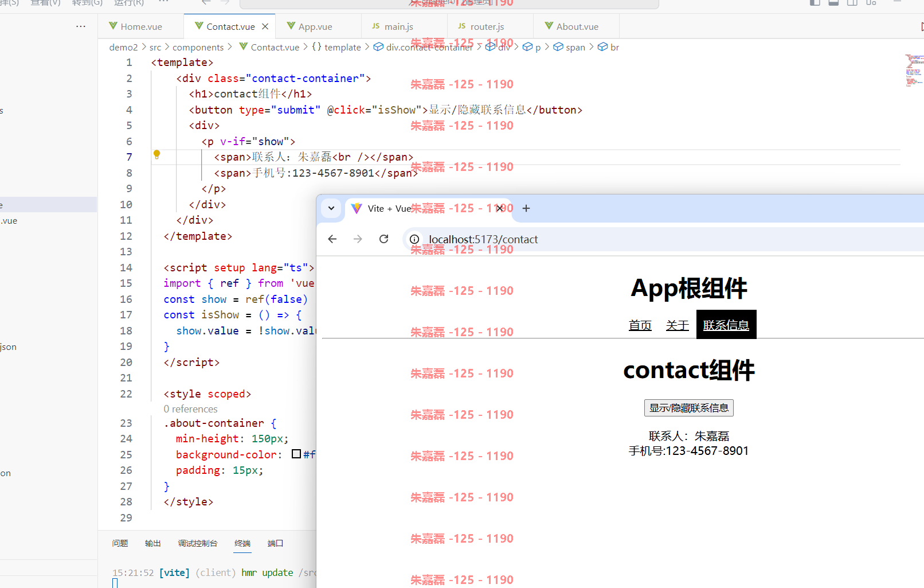Go back in the browser
This screenshot has height=588, width=924.
point(332,239)
